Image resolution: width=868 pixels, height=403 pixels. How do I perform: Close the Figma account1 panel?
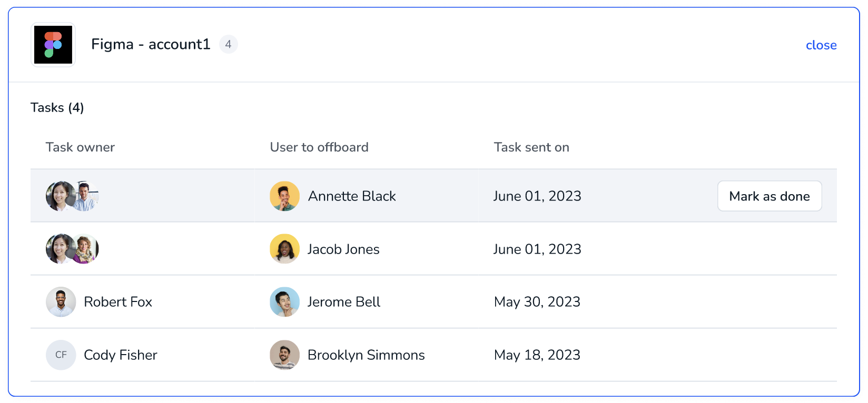coord(821,45)
